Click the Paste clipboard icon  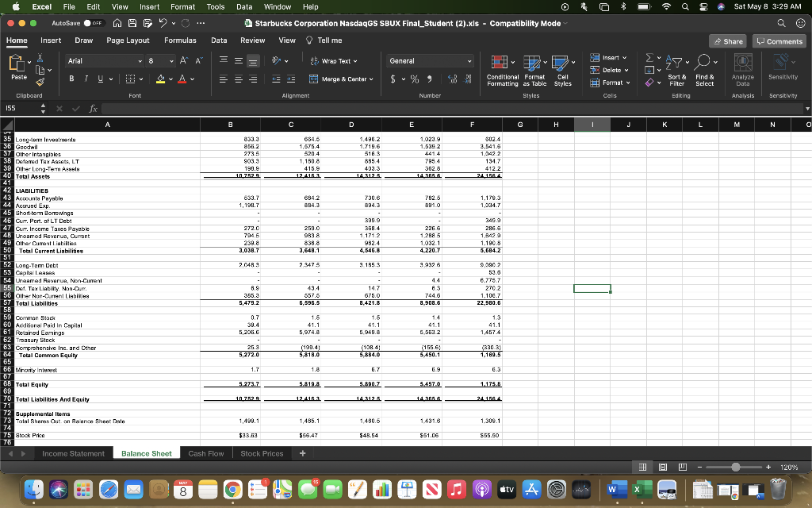click(17, 63)
